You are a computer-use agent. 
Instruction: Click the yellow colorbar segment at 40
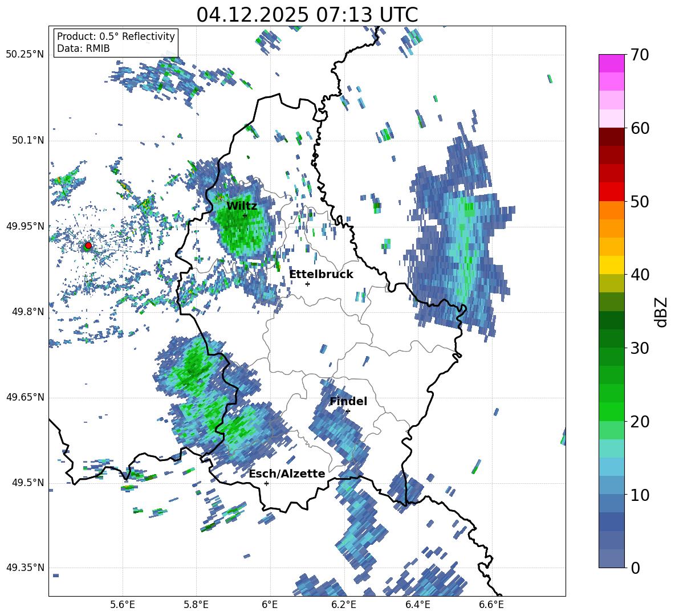click(x=611, y=265)
